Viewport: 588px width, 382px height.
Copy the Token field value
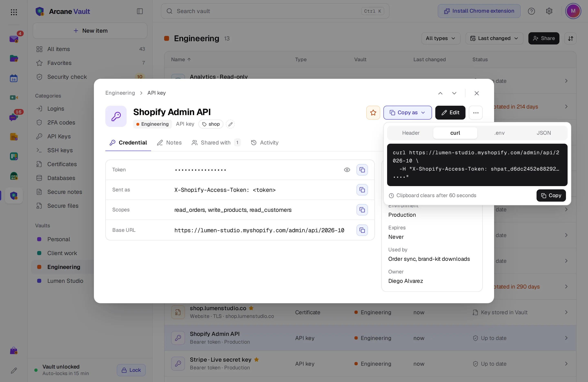[x=362, y=170]
